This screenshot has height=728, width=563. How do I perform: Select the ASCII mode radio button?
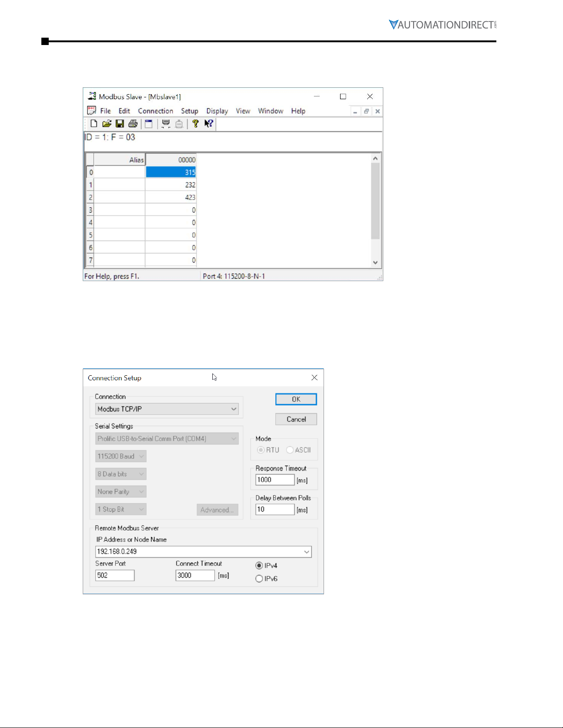290,450
